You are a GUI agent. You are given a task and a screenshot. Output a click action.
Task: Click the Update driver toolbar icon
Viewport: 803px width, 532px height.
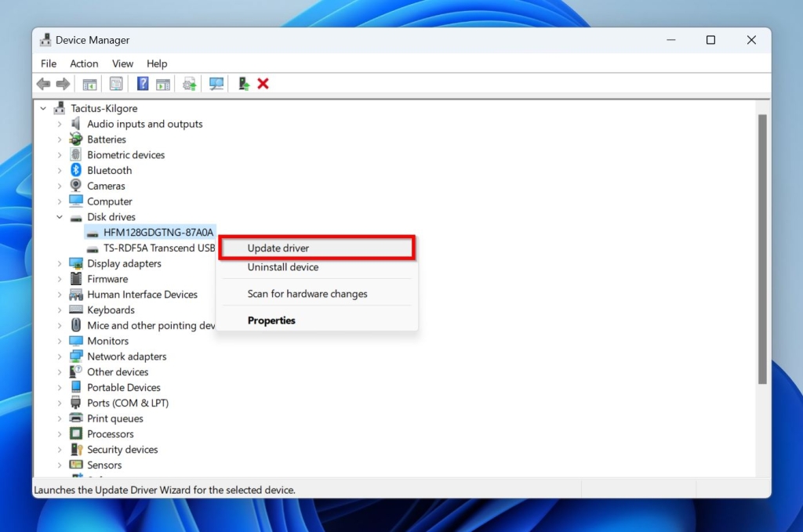pos(189,84)
